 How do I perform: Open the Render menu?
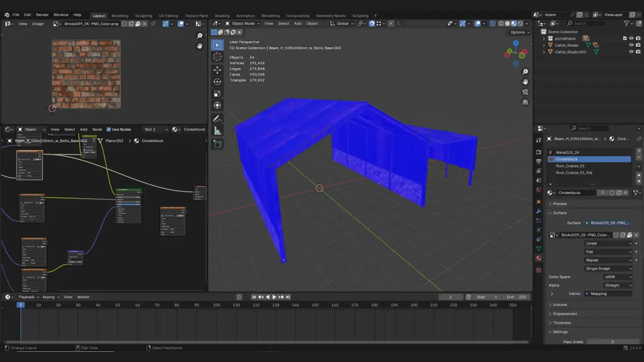(x=42, y=15)
